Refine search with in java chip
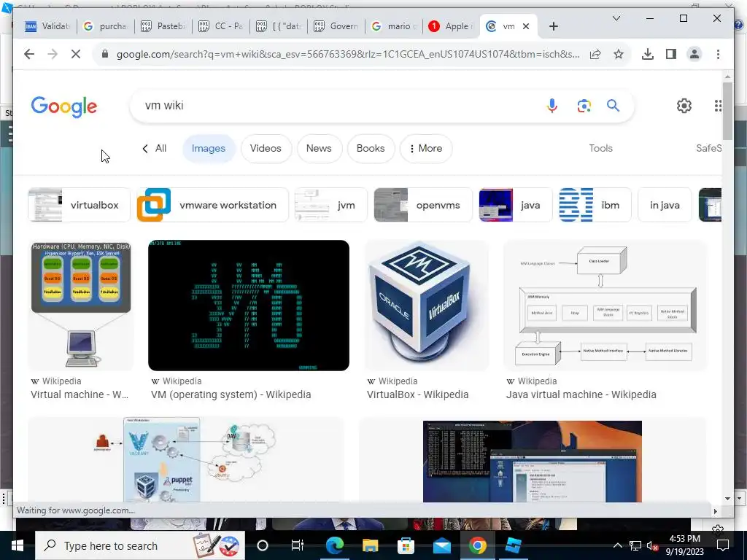Image resolution: width=747 pixels, height=560 pixels. pos(665,205)
